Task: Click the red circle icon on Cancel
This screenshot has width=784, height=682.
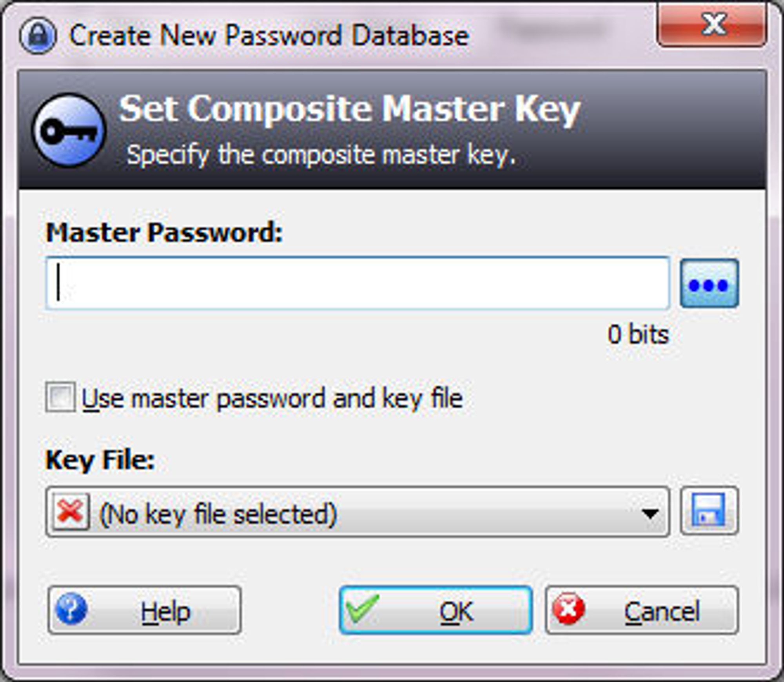Action: click(568, 609)
